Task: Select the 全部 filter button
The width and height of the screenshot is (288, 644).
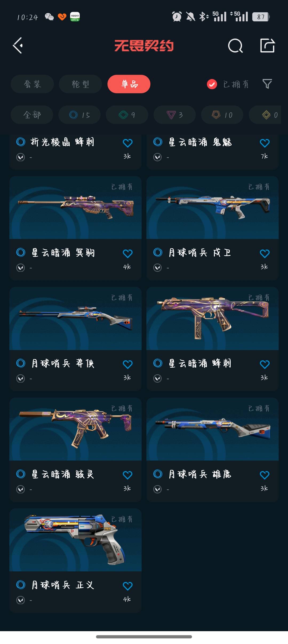Action: click(32, 115)
